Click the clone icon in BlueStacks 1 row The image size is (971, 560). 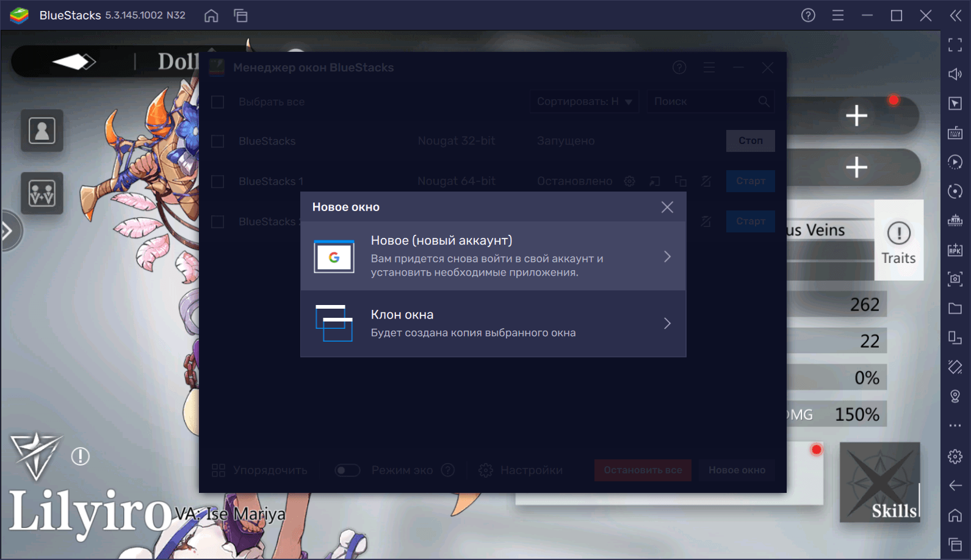680,181
